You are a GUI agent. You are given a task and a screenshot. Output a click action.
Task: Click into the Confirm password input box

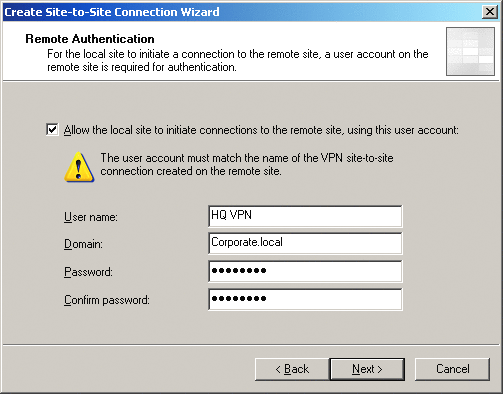305,299
